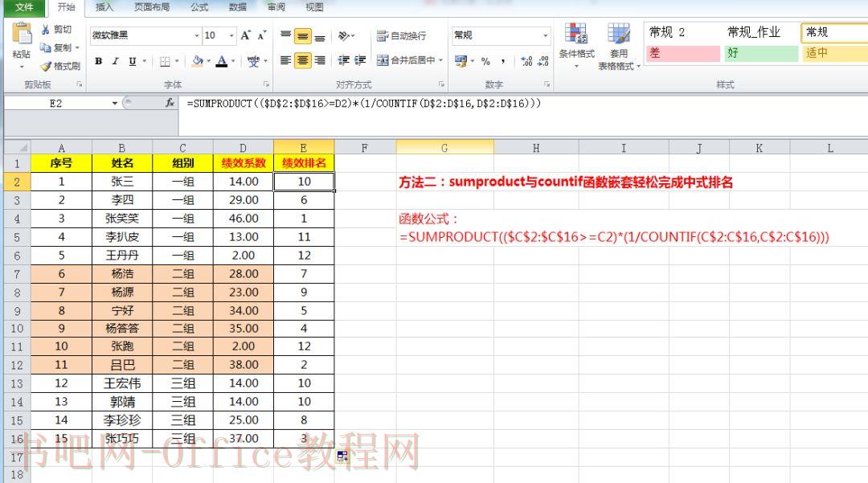Click the Name Box showing E2
This screenshot has width=868, height=483.
coord(56,104)
